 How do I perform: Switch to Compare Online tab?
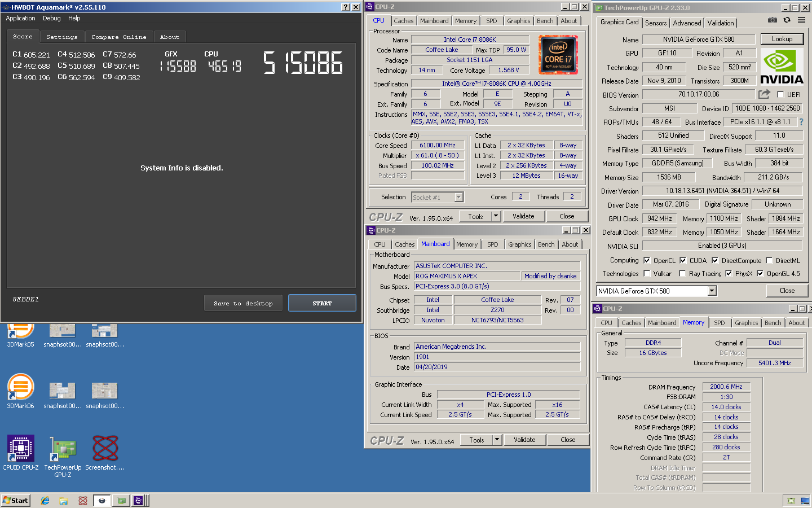[118, 37]
